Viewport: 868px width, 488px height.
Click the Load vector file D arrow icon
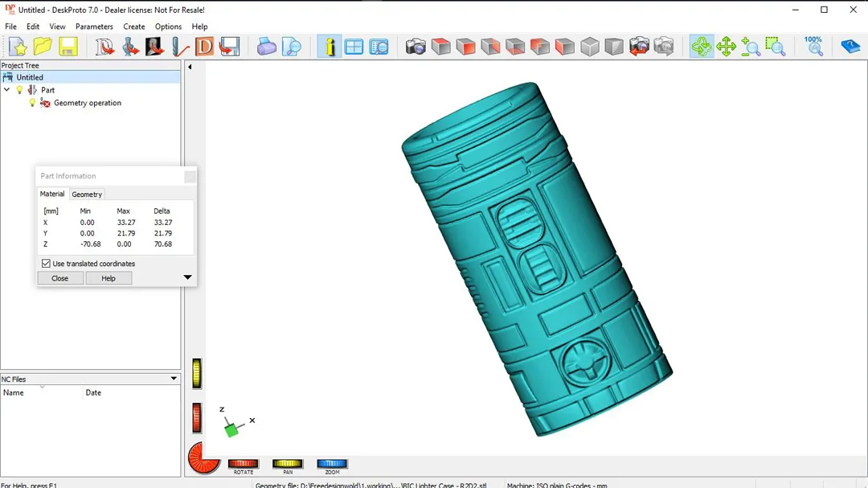pos(104,47)
